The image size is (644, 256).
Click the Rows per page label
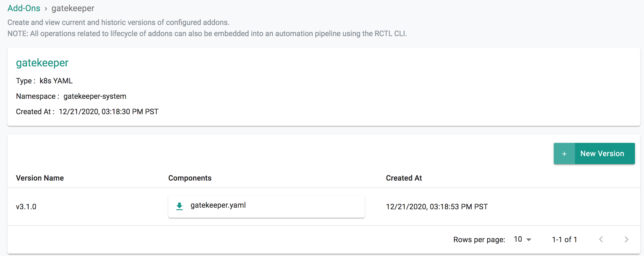click(479, 240)
